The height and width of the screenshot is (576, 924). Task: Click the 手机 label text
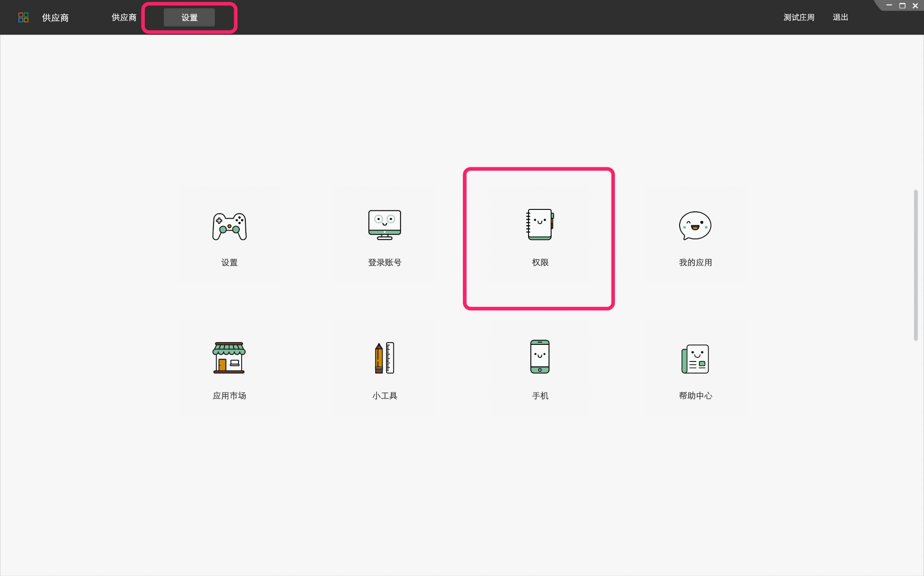540,396
